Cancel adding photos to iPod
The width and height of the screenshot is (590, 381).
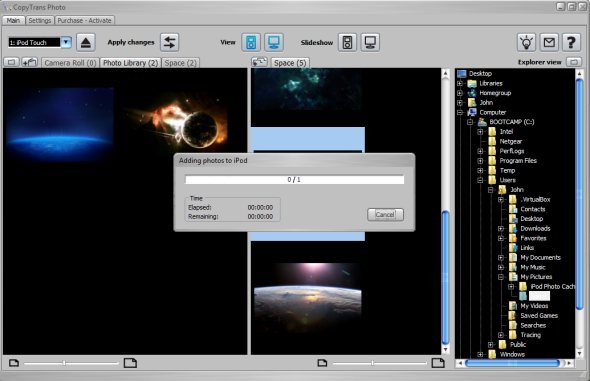tap(385, 214)
